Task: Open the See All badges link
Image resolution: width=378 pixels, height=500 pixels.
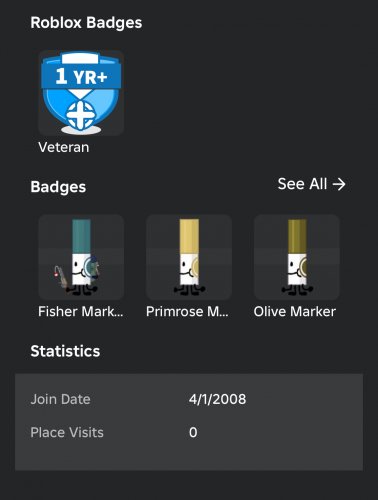Action: [312, 184]
